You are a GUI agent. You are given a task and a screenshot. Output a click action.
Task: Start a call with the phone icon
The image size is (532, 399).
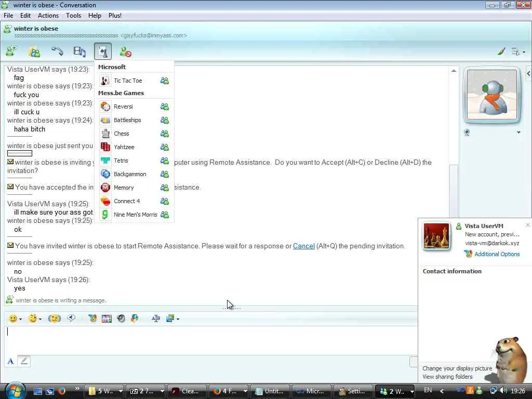tap(57, 51)
